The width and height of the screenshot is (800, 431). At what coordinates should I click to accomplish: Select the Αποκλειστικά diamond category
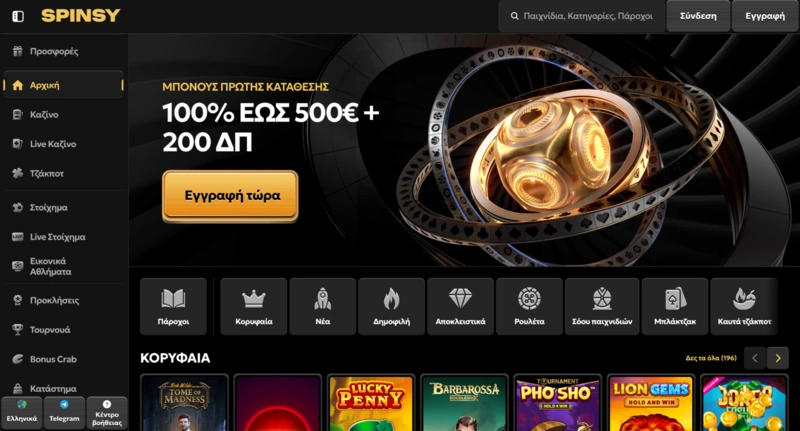tap(460, 306)
